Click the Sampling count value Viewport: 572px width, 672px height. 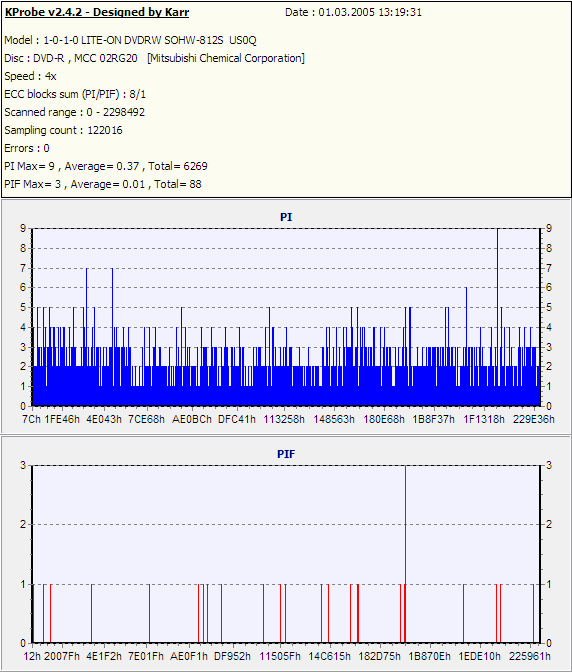pyautogui.click(x=105, y=130)
